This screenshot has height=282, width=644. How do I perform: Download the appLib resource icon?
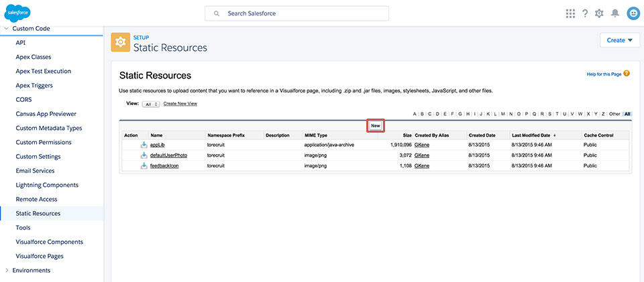coord(144,145)
